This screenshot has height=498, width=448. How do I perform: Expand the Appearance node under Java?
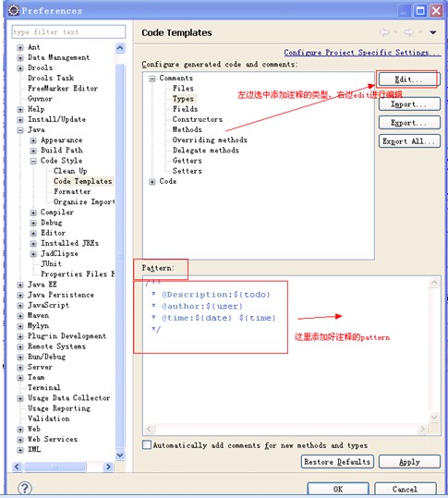(x=33, y=140)
